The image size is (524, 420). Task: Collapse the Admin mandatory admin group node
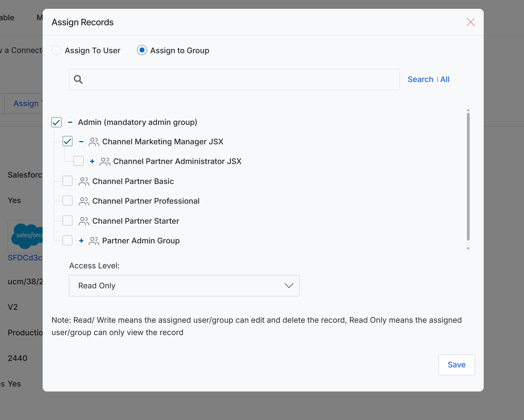click(x=70, y=122)
